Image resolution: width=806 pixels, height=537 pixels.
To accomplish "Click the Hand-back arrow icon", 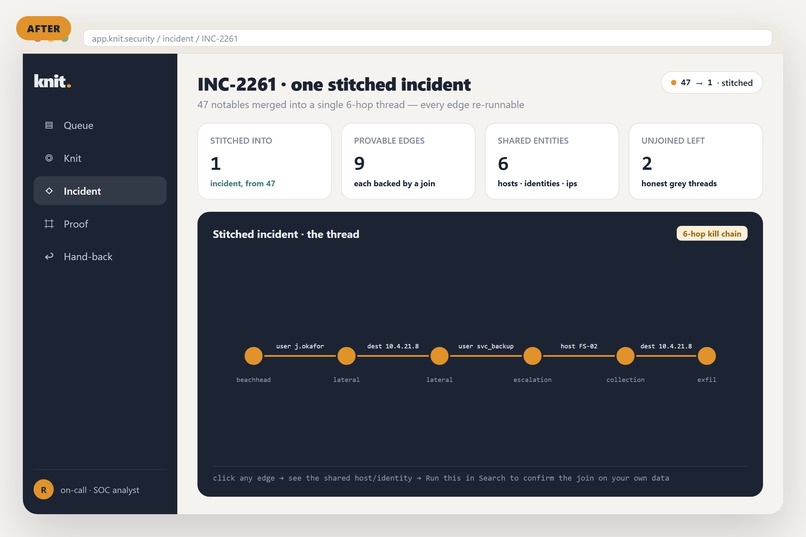I will 49,256.
